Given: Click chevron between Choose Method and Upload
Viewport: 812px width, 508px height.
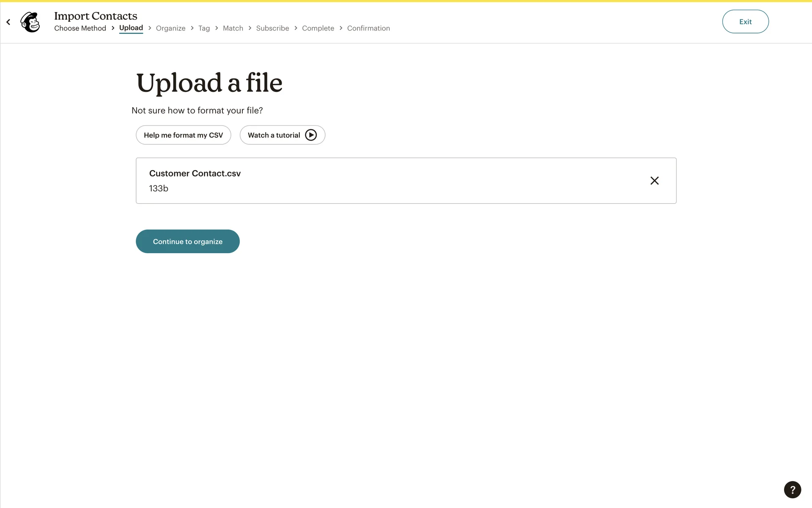Looking at the screenshot, I should click(x=113, y=28).
